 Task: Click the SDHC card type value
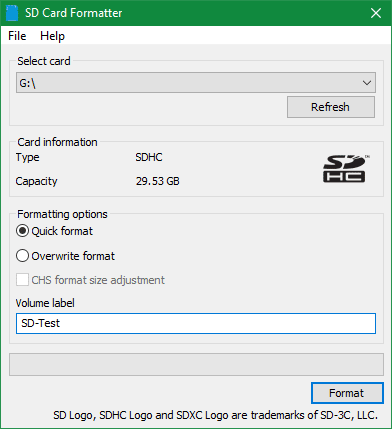(149, 157)
